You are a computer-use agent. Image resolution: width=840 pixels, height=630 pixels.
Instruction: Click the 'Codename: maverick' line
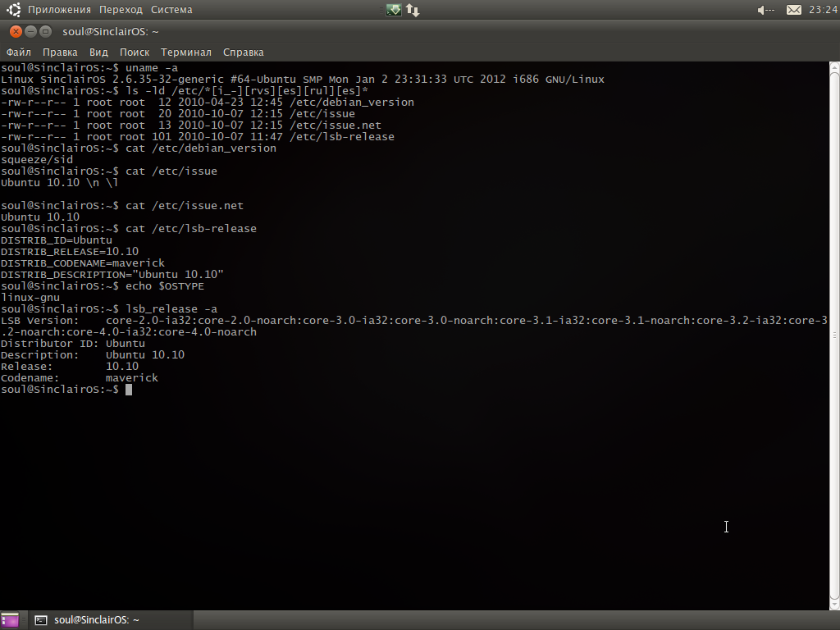coord(80,377)
